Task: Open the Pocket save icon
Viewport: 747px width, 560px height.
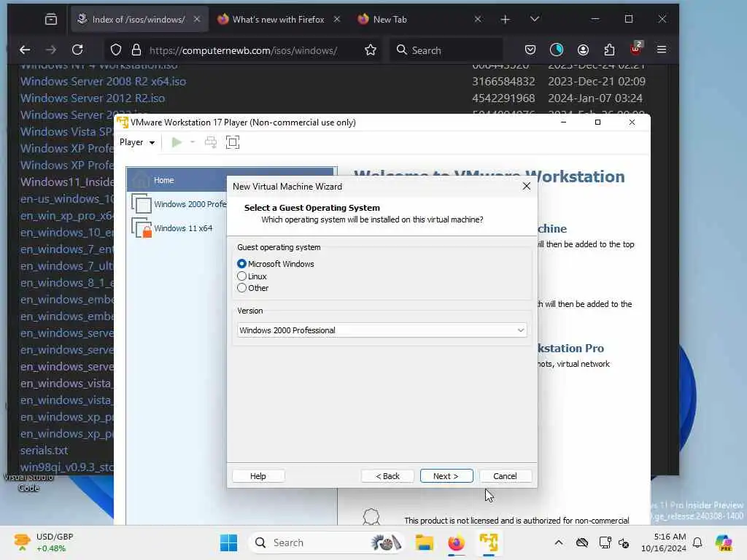Action: point(530,50)
